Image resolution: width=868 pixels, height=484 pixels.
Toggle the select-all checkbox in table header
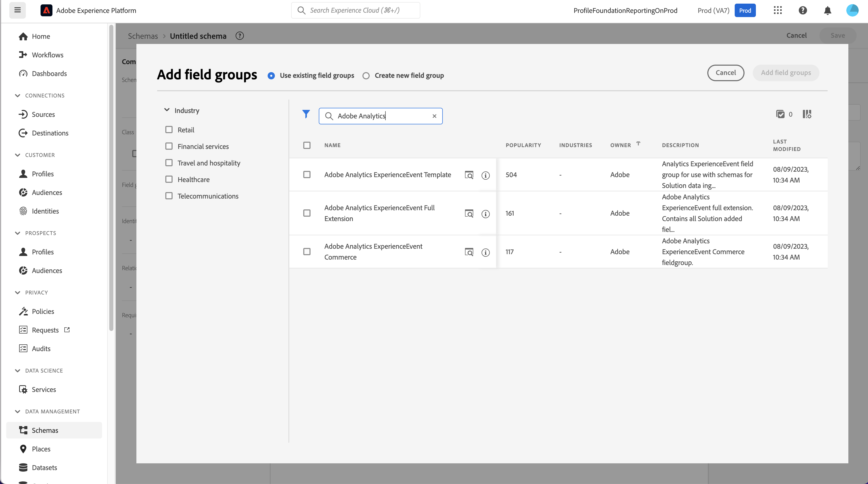point(307,145)
